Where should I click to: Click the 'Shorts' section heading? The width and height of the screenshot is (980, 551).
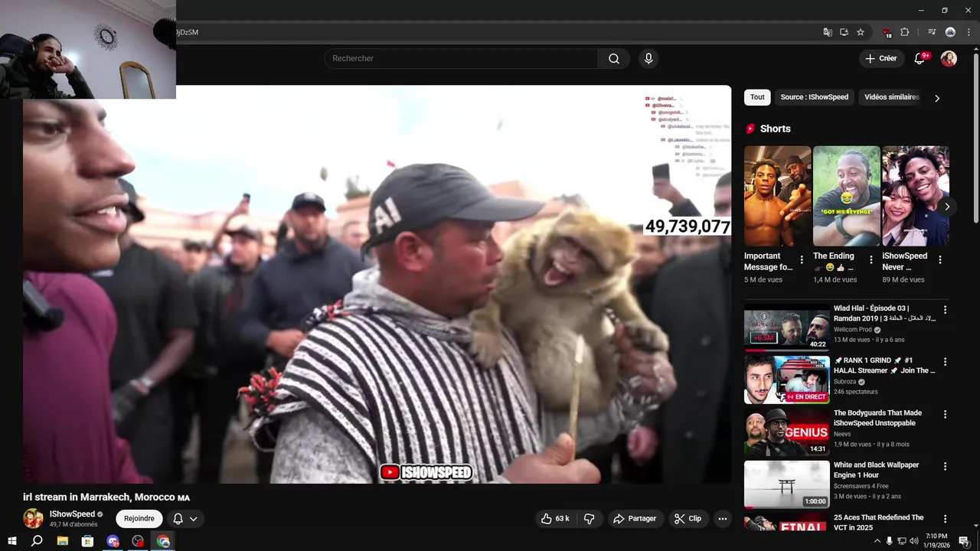point(775,129)
